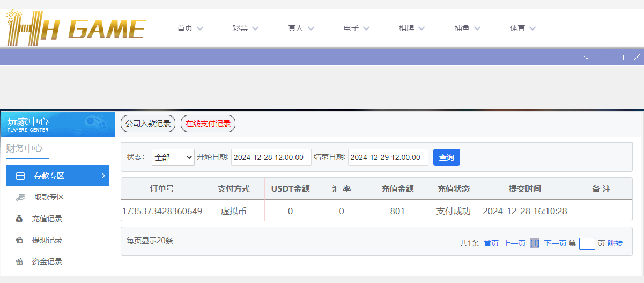Switch to 公司入款记录 tab
644x283 pixels.
point(148,124)
